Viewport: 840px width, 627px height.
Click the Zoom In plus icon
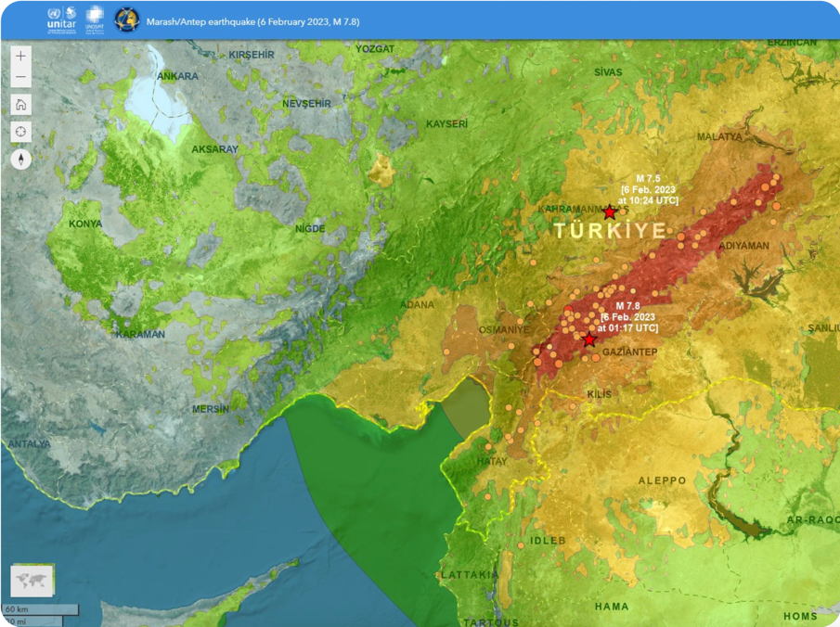19,56
